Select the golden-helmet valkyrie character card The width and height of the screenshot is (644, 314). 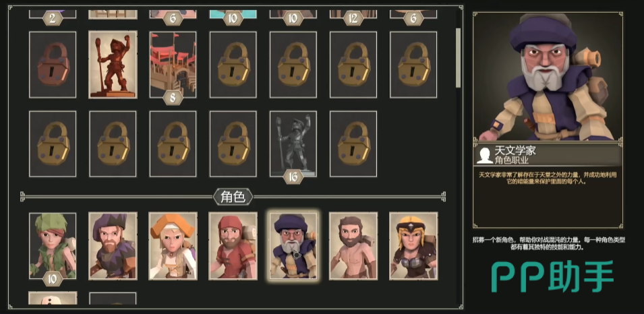click(413, 246)
